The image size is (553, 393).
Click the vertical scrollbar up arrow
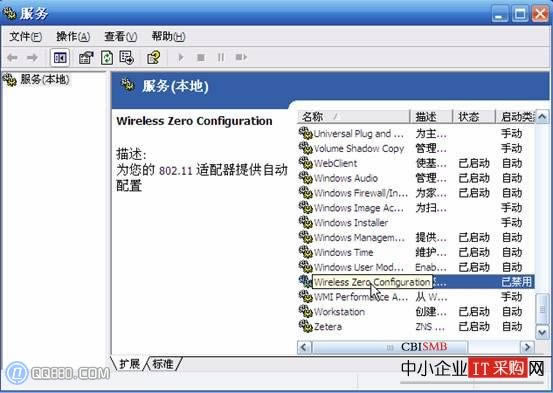coord(542,116)
